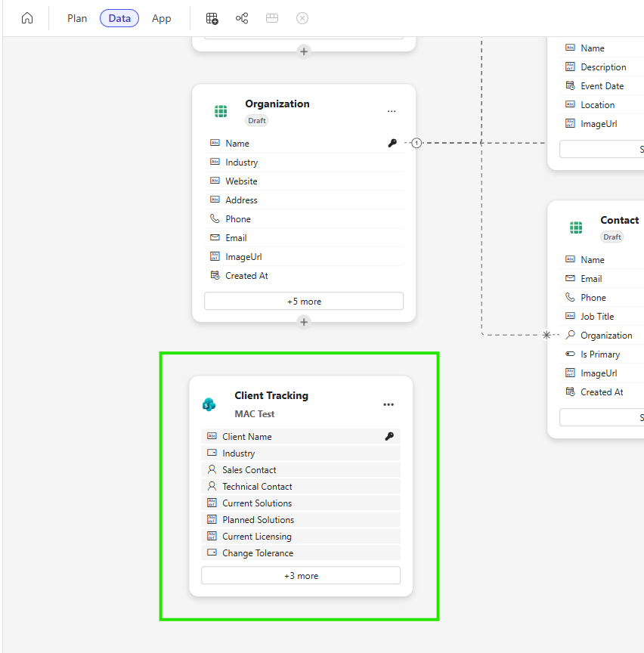The image size is (644, 653).
Task: Switch to the App tab
Action: (162, 18)
